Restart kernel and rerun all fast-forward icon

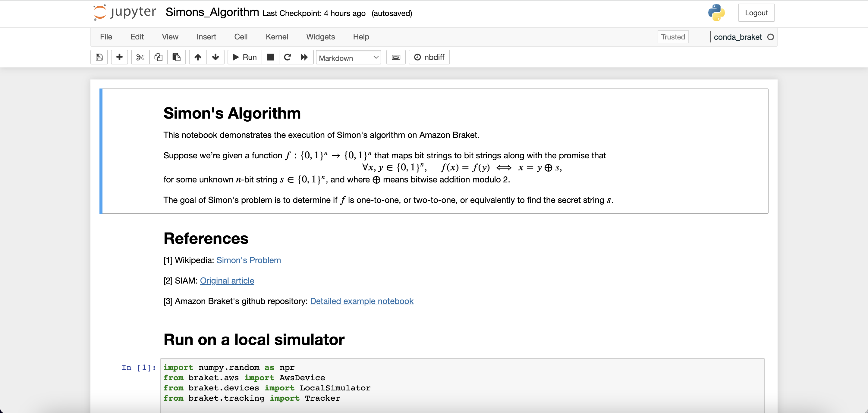tap(304, 57)
